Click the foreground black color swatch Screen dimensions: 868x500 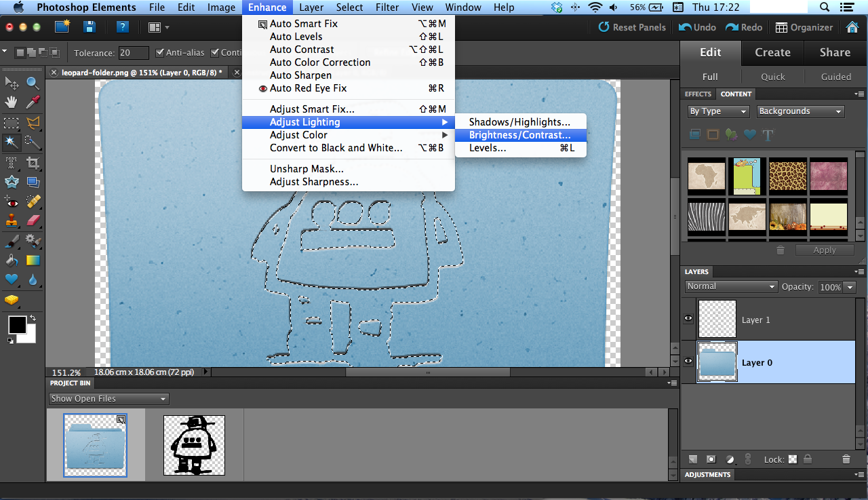click(17, 325)
